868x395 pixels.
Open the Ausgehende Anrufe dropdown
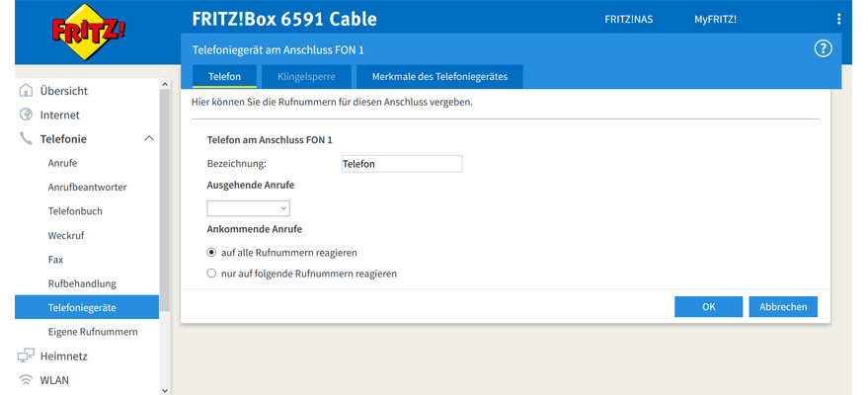(248, 208)
